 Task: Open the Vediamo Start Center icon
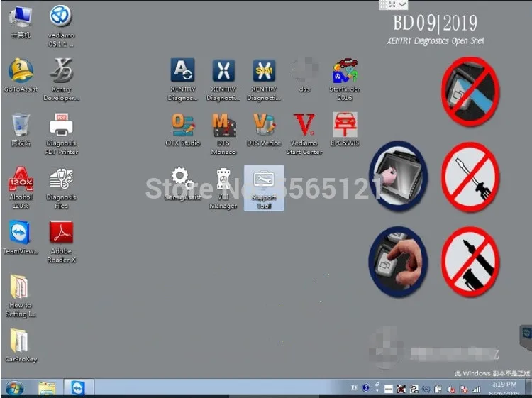click(304, 133)
